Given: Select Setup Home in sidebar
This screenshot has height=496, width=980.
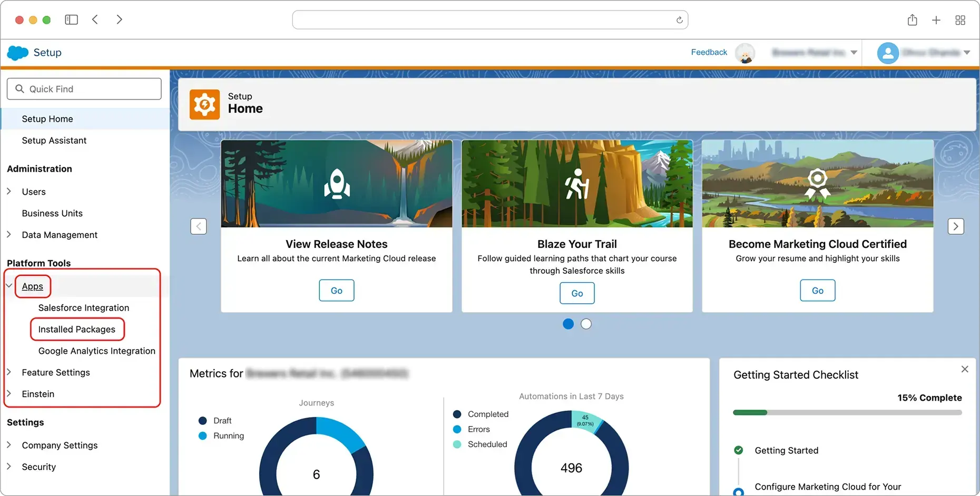Looking at the screenshot, I should (85, 119).
